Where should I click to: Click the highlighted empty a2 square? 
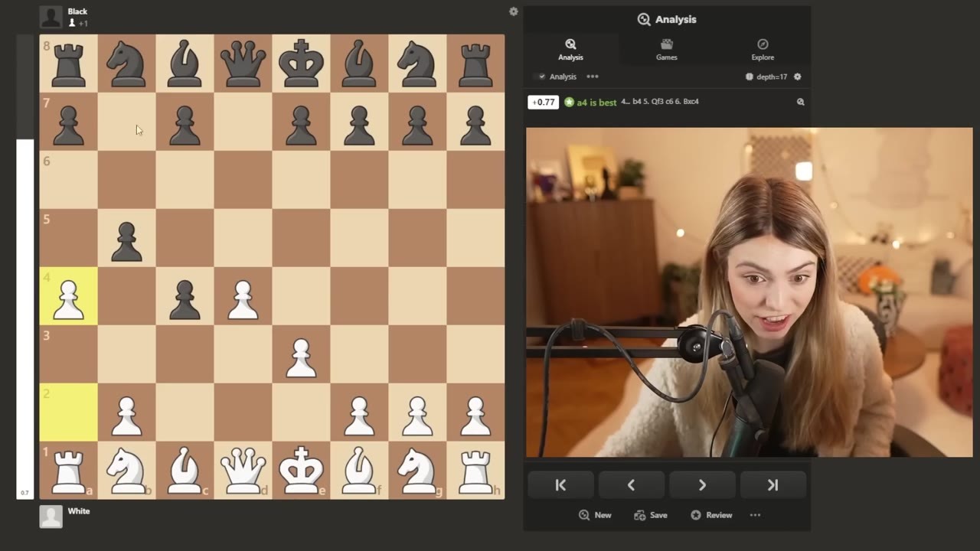(69, 412)
